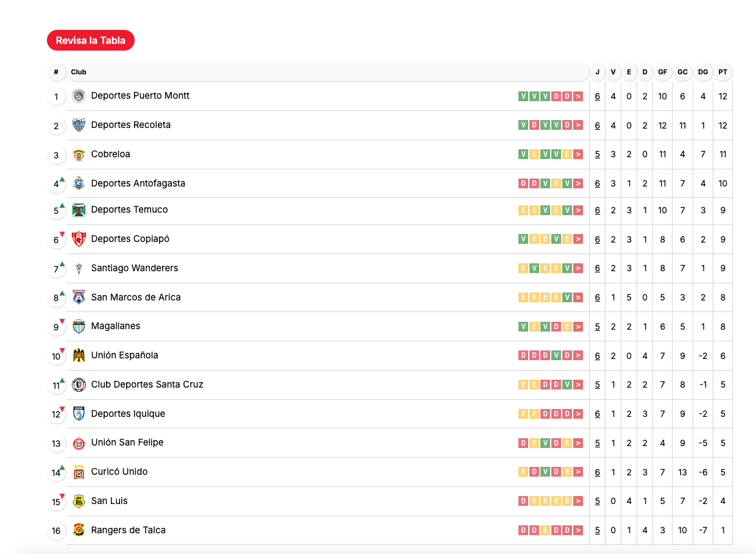Click Unión San Felipe matches played number
The image size is (756, 554).
click(x=597, y=443)
